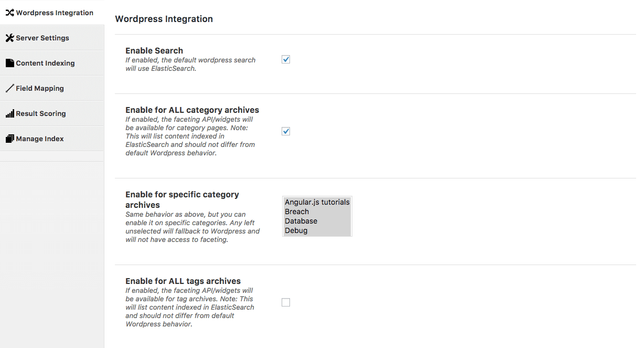Click the Wordpress Integration page heading

coord(164,19)
